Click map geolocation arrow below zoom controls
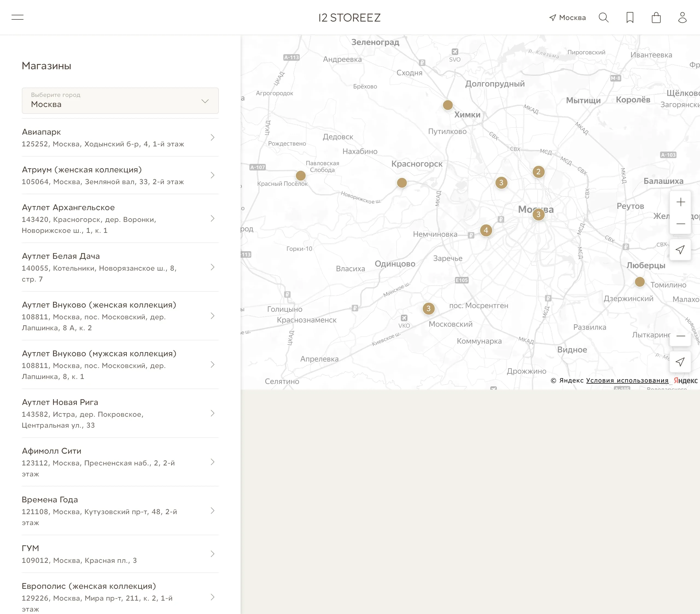This screenshot has width=700, height=614. pyautogui.click(x=680, y=250)
